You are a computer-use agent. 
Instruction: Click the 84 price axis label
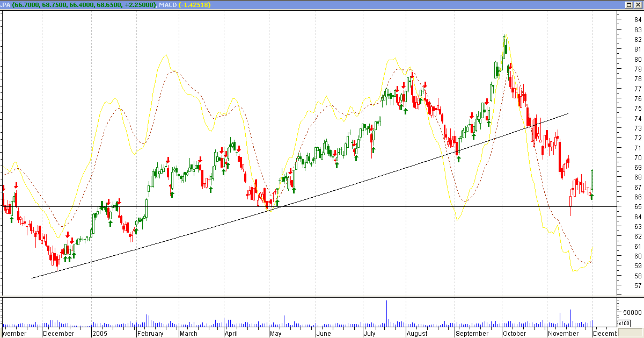tap(638, 20)
